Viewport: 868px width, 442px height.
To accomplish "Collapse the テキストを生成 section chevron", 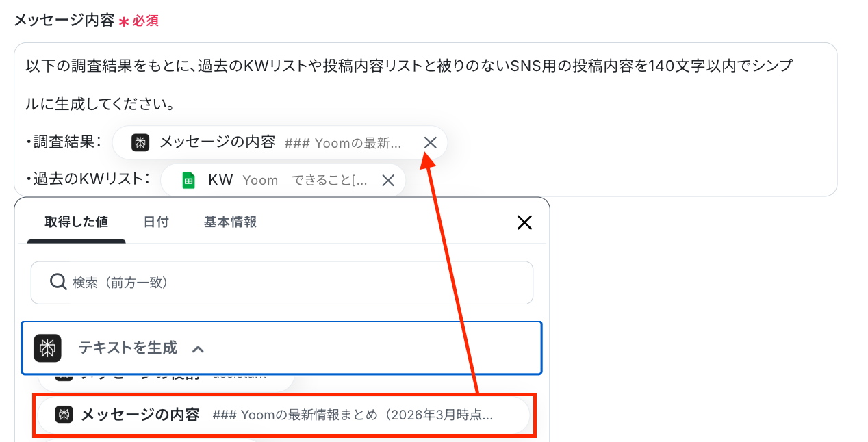I will pos(198,349).
